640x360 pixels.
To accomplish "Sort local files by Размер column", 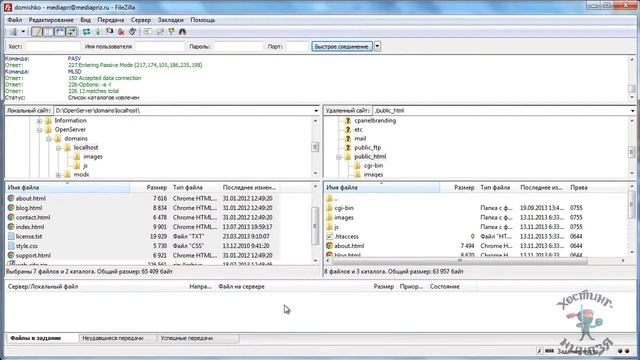I will pyautogui.click(x=156, y=188).
